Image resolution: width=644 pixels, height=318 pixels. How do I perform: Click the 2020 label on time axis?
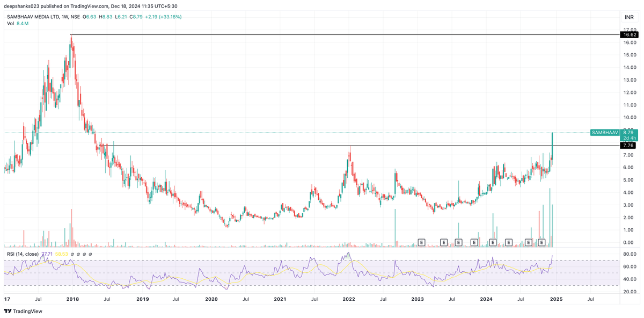pyautogui.click(x=211, y=299)
